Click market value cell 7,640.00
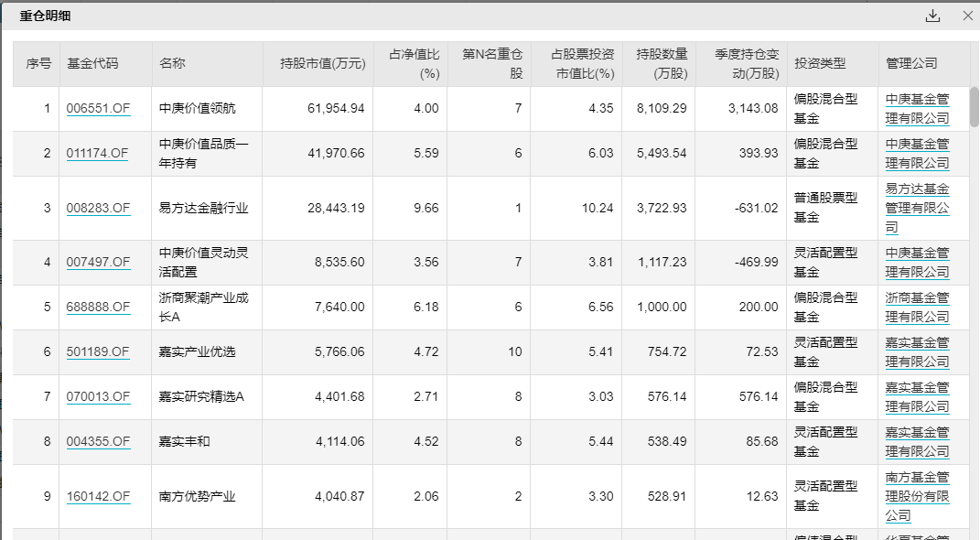This screenshot has height=540, width=980. pos(339,307)
